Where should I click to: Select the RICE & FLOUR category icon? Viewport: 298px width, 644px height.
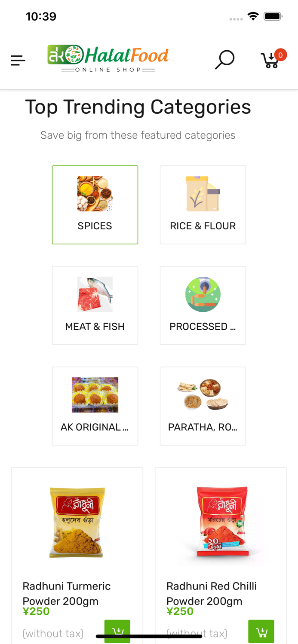point(203,194)
